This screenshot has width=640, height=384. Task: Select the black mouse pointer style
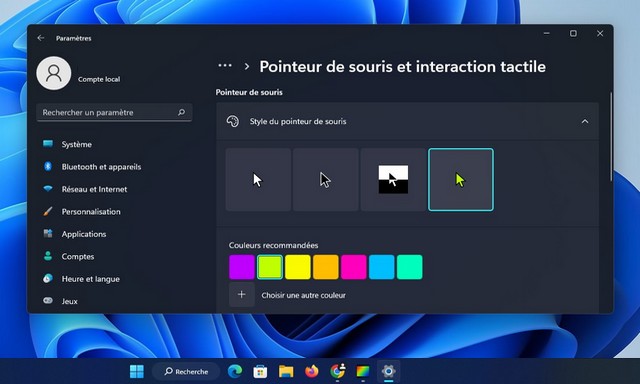pyautogui.click(x=326, y=180)
